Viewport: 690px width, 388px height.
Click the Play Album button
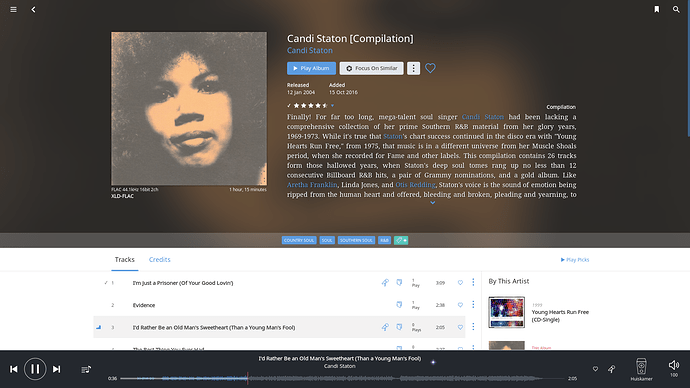pos(311,68)
